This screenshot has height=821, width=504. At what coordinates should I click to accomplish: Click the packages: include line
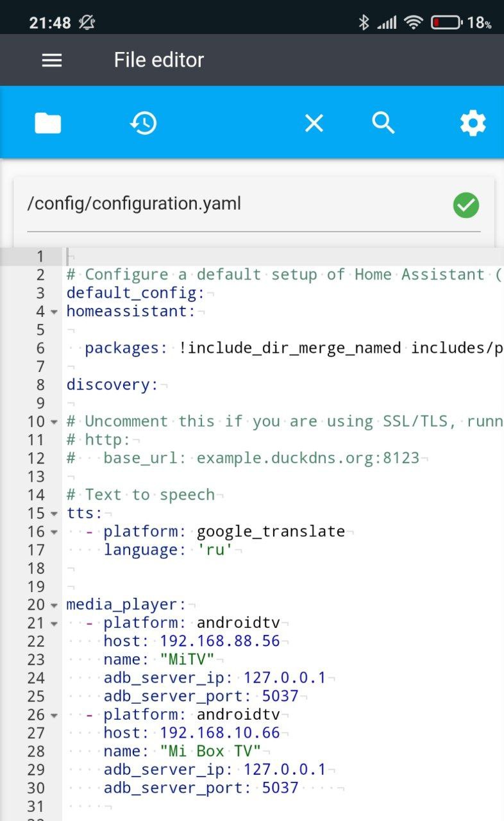(294, 348)
